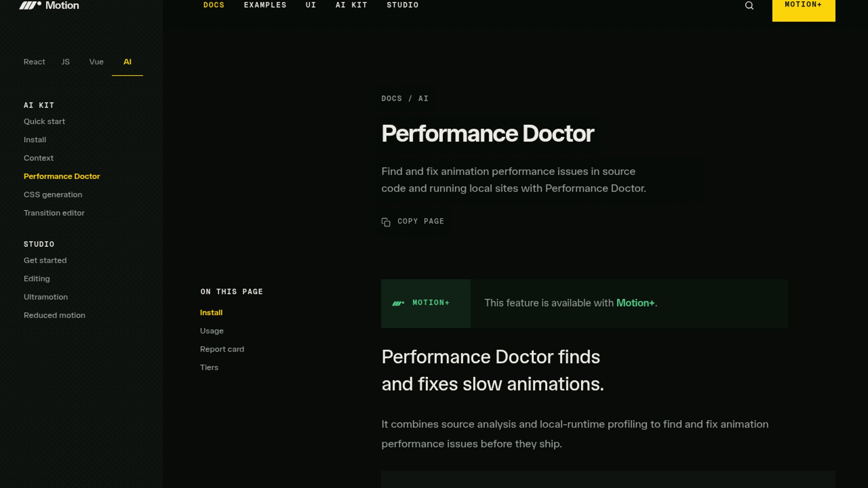Open Quick start in sidebar
Viewport: 868px width, 488px height.
pos(44,122)
